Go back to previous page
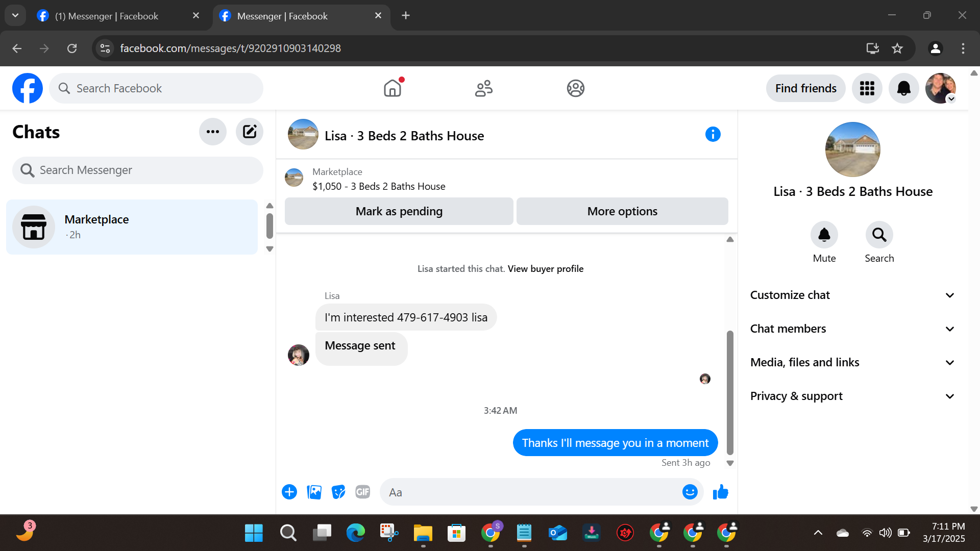This screenshot has width=980, height=551. [x=17, y=48]
